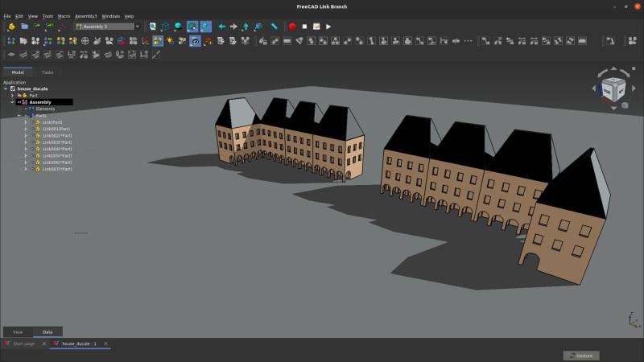Click the navigation cube face

(613, 89)
